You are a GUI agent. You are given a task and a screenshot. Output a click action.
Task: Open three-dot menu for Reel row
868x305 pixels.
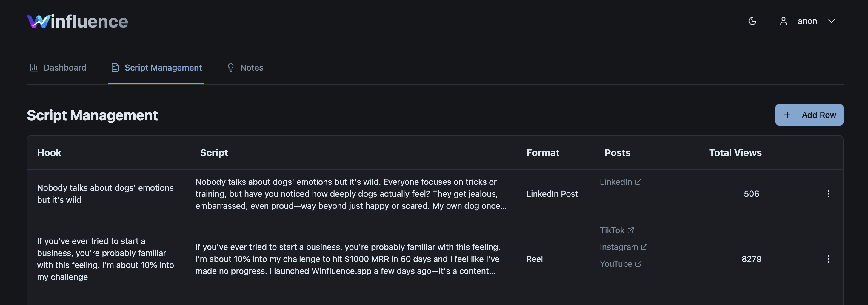pyautogui.click(x=828, y=259)
